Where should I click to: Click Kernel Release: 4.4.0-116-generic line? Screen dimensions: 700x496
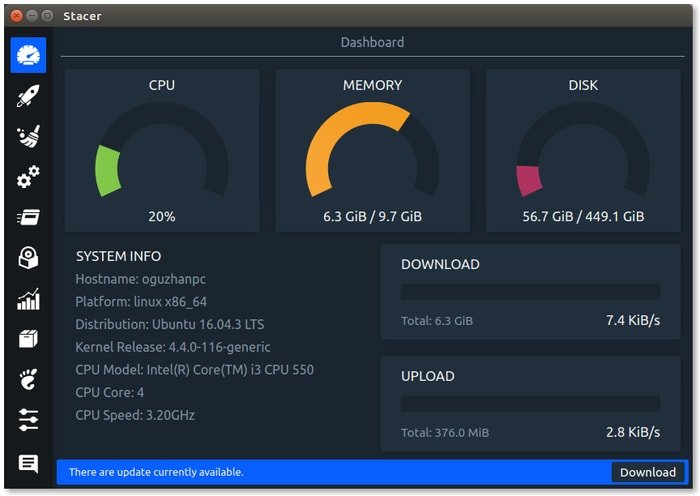173,347
